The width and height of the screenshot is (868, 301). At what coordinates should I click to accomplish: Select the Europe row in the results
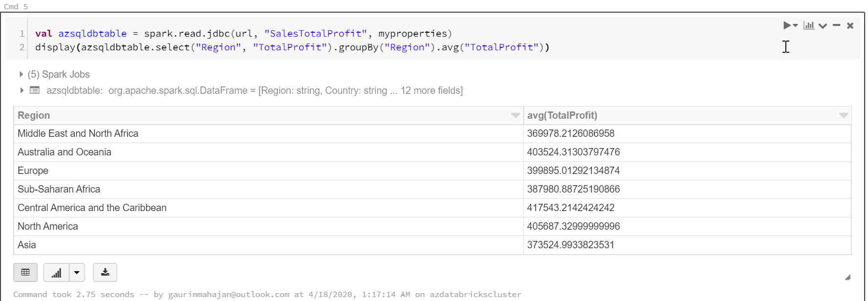[33, 171]
